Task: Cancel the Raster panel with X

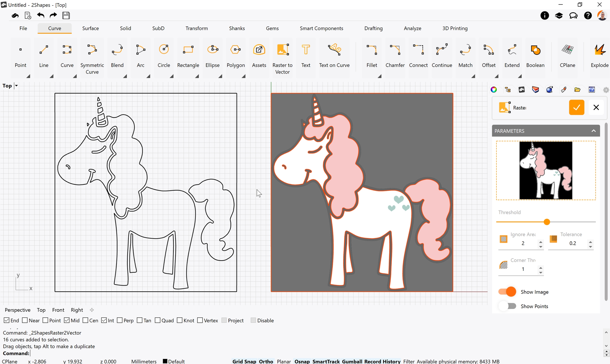Action: 596,107
